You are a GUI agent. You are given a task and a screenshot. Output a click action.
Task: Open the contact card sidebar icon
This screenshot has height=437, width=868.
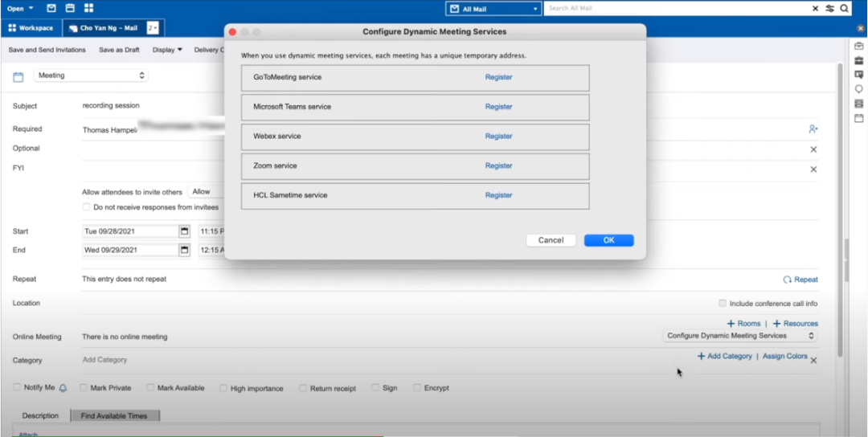(858, 75)
